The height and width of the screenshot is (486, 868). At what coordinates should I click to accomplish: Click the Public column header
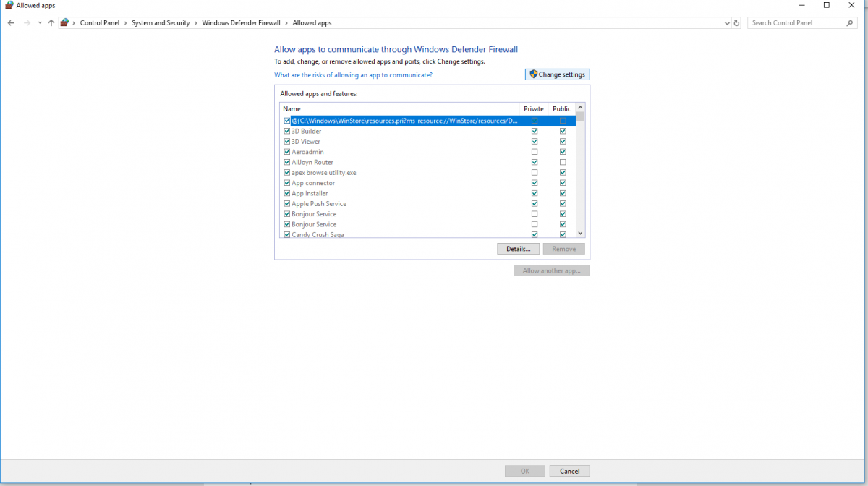coord(562,108)
